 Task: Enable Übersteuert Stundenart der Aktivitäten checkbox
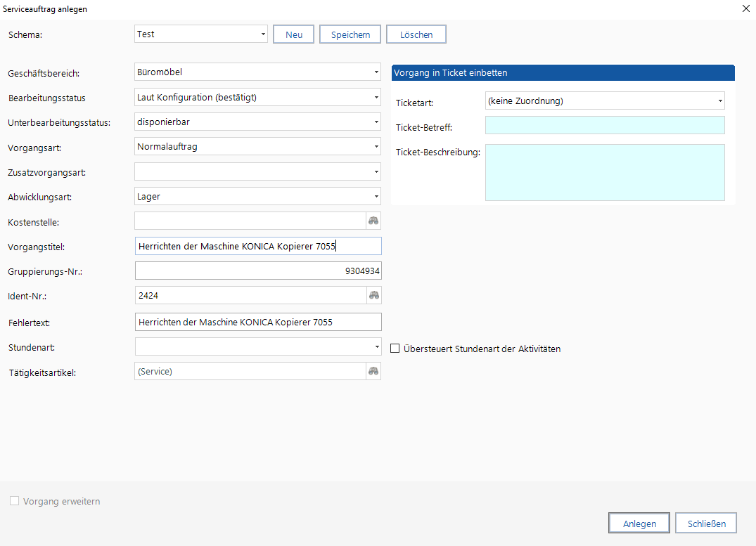(395, 349)
